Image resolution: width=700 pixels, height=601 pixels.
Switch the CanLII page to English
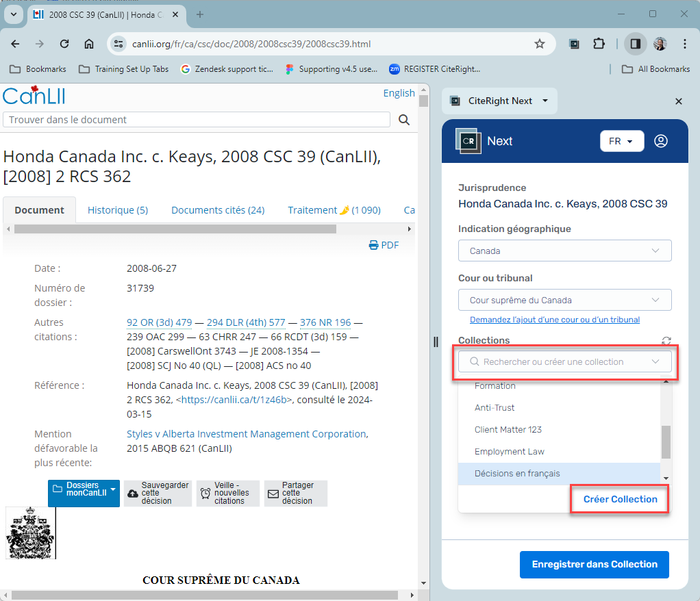(x=399, y=93)
